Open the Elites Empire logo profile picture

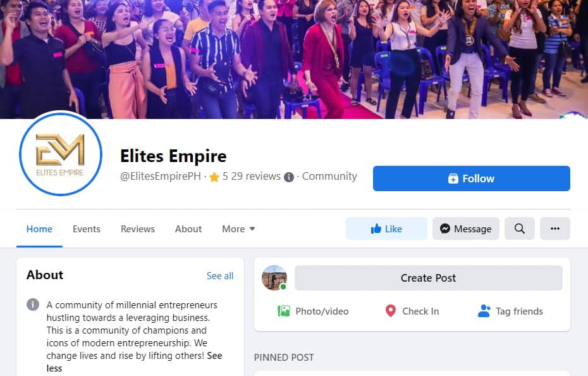point(60,153)
